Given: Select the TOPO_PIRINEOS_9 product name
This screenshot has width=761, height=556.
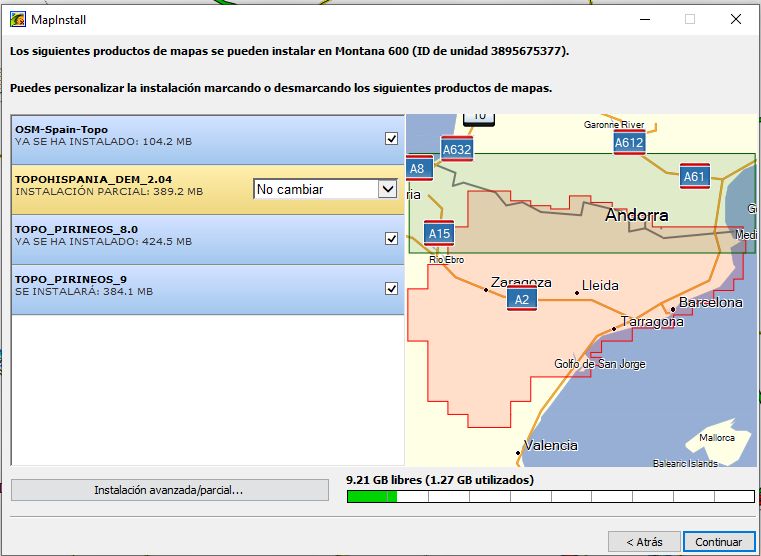Looking at the screenshot, I should tap(71, 279).
